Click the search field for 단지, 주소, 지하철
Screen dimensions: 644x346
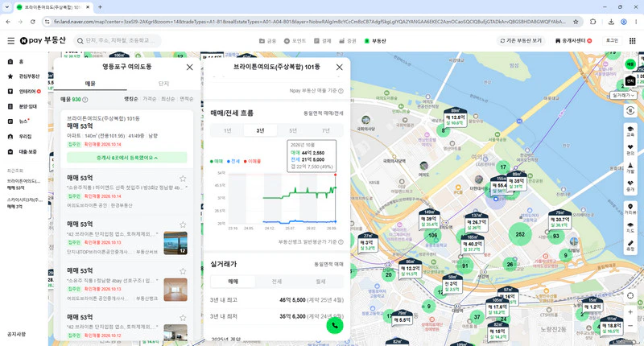(118, 40)
